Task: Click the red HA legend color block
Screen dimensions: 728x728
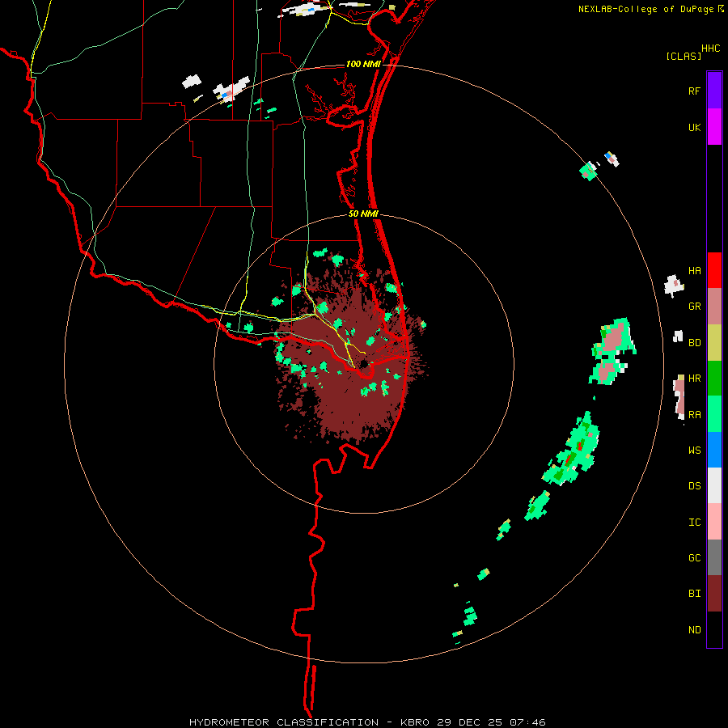Action: [714, 270]
